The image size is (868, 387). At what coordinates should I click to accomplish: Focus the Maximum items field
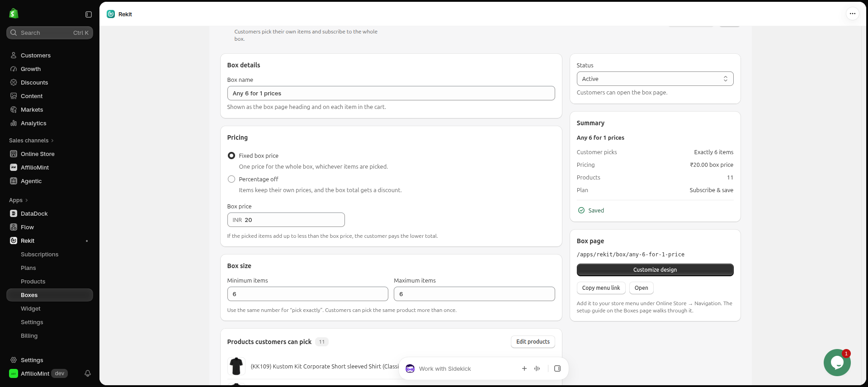click(x=474, y=294)
